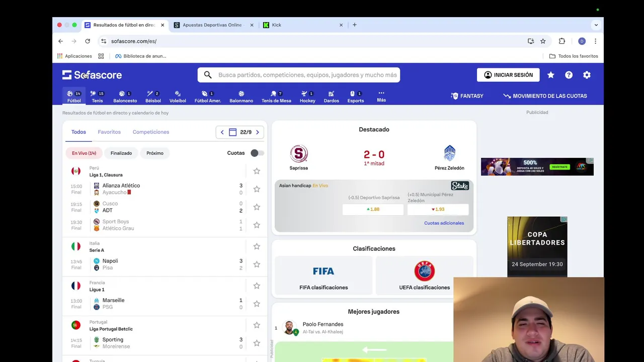Open the Baloncesto sport tab
This screenshot has height=362, width=644.
pyautogui.click(x=125, y=97)
